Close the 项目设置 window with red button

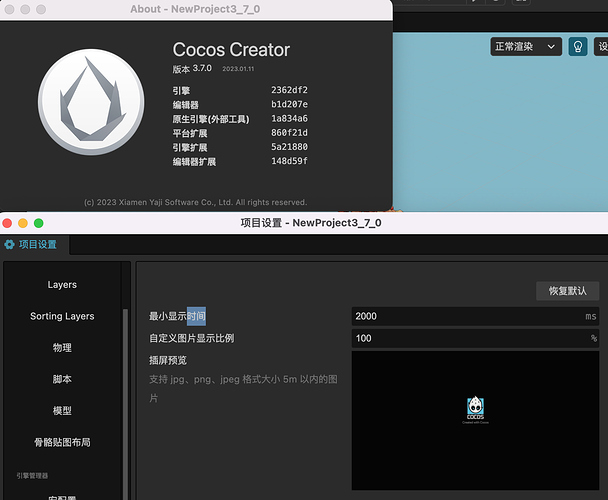pyautogui.click(x=7, y=223)
